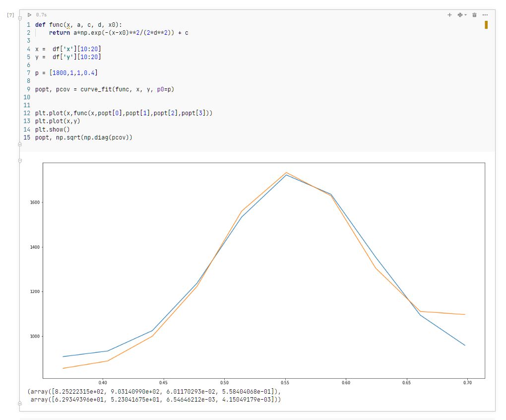Viewport: 506px width, 420px height.
Task: Open the cell's more actions ellipsis menu
Action: 485,15
